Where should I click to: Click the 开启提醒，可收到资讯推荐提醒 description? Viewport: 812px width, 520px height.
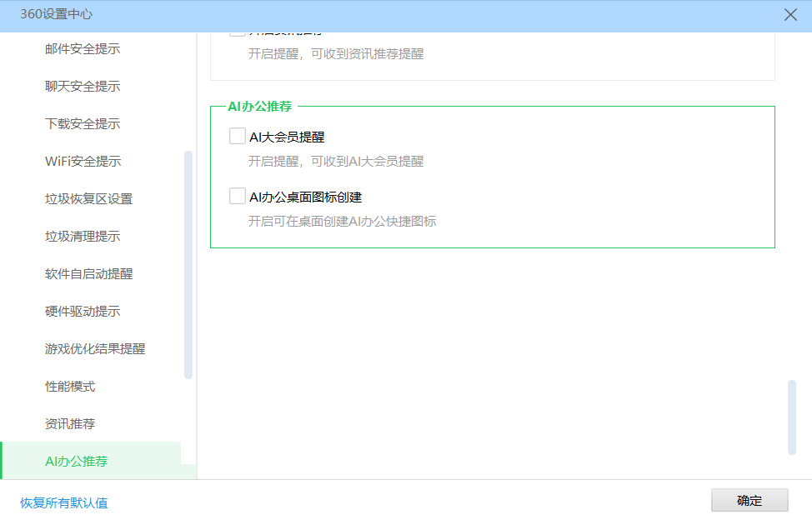pos(336,54)
